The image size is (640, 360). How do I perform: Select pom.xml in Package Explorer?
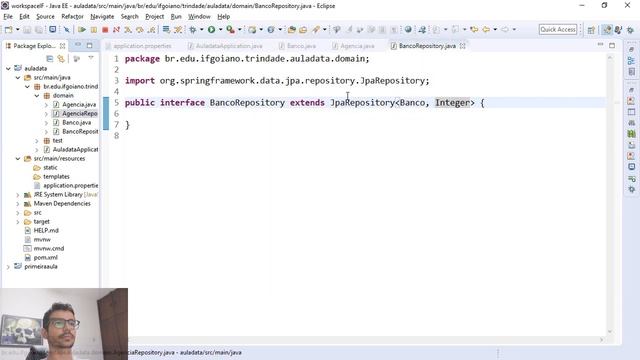(45, 258)
